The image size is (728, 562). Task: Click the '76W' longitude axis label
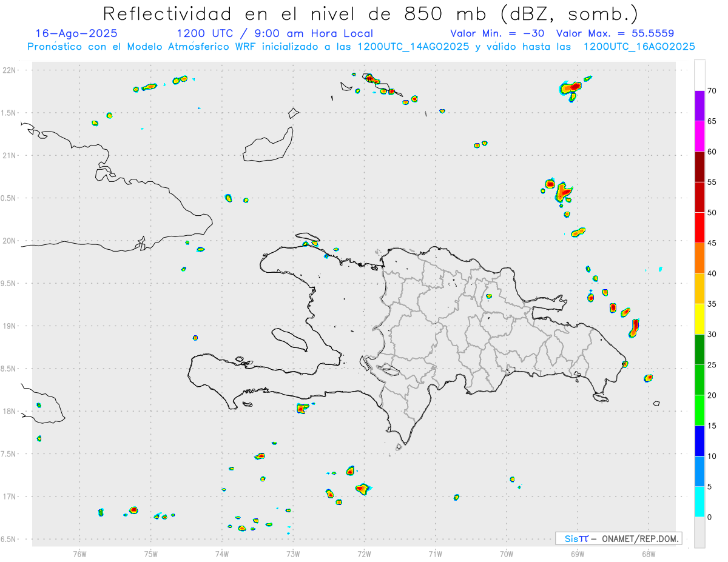79,554
